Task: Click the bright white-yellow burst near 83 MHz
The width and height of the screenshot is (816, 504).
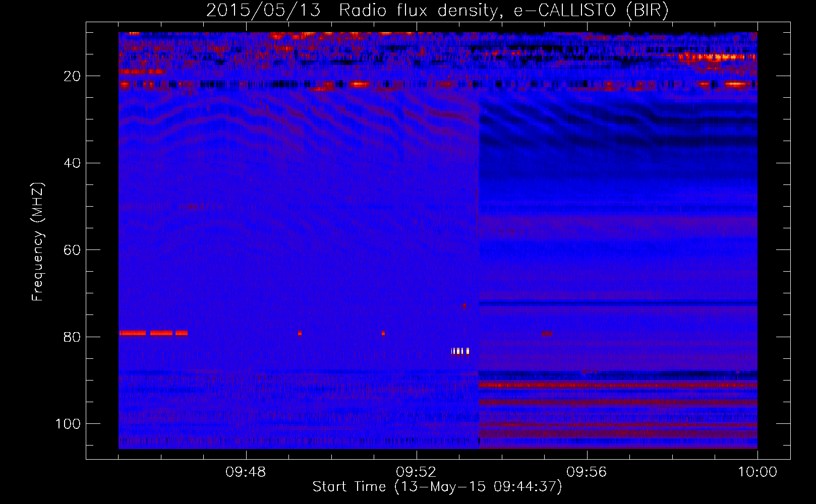Action: click(460, 351)
